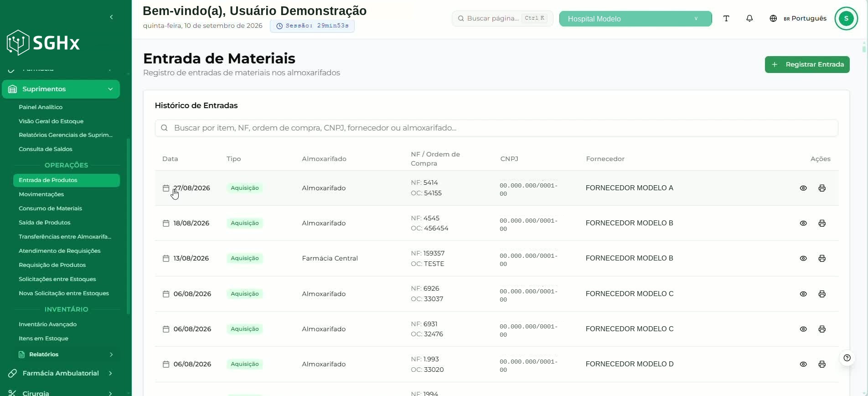View details of the 18/08/2026 entry
The image size is (868, 396).
pos(803,223)
